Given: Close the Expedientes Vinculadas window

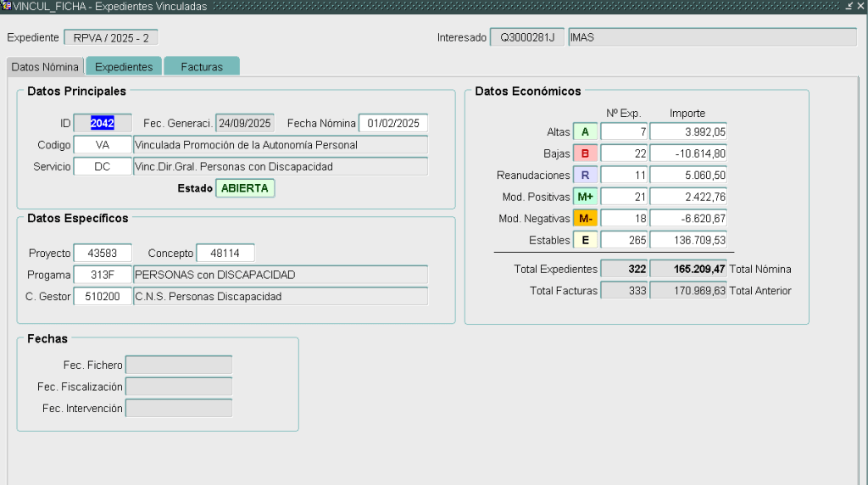Looking at the screenshot, I should (860, 6).
